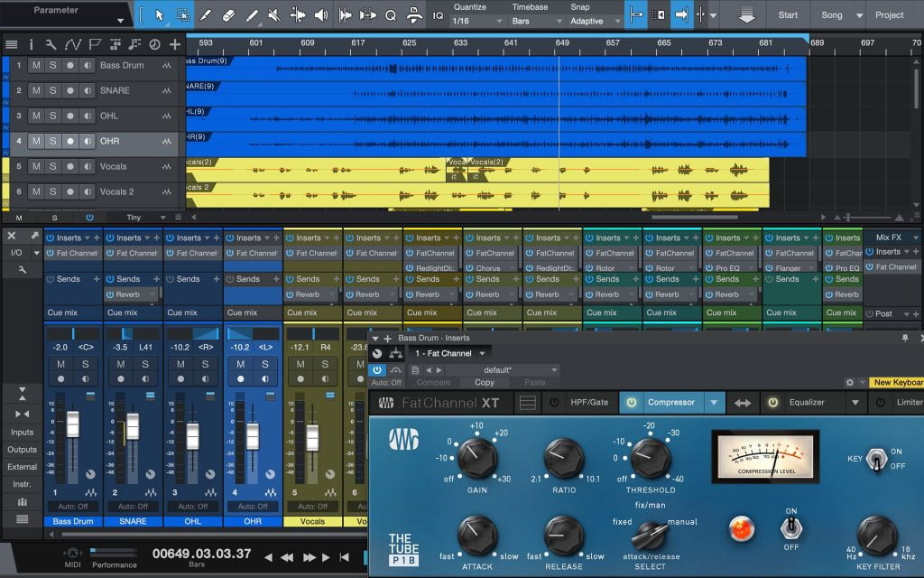Enable the HPF/Gate power button
This screenshot has width=924, height=578.
[554, 403]
